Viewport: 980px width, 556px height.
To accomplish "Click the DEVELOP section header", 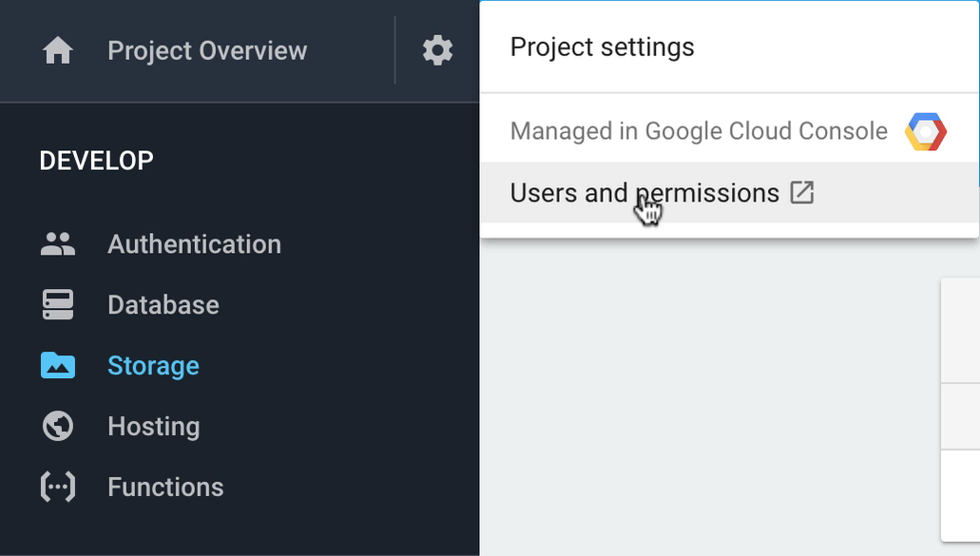I will [x=96, y=161].
